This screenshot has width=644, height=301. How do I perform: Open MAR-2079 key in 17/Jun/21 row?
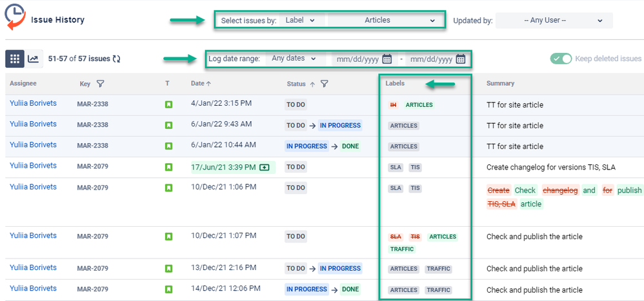click(92, 167)
